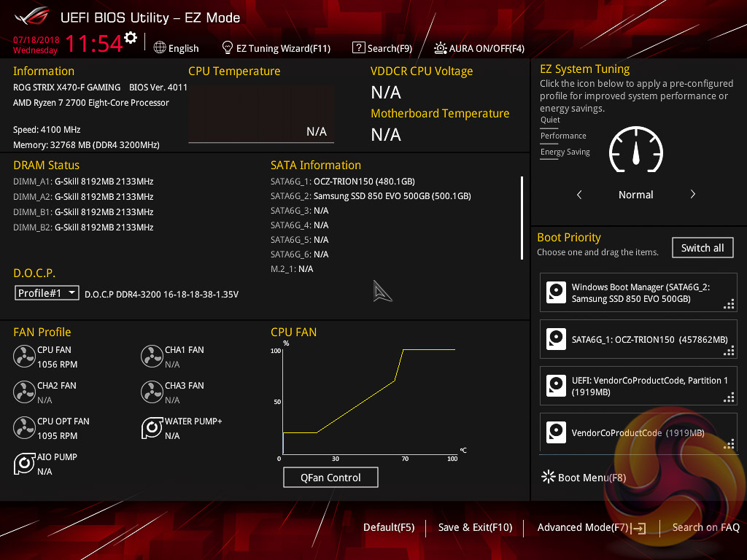
Task: Click the SATA Information scrollbar
Action: (522, 217)
